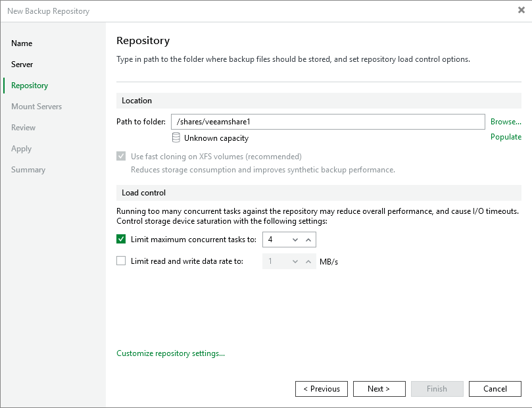Screen dimensions: 532x408
Task: Click the Next button
Action: click(379, 389)
